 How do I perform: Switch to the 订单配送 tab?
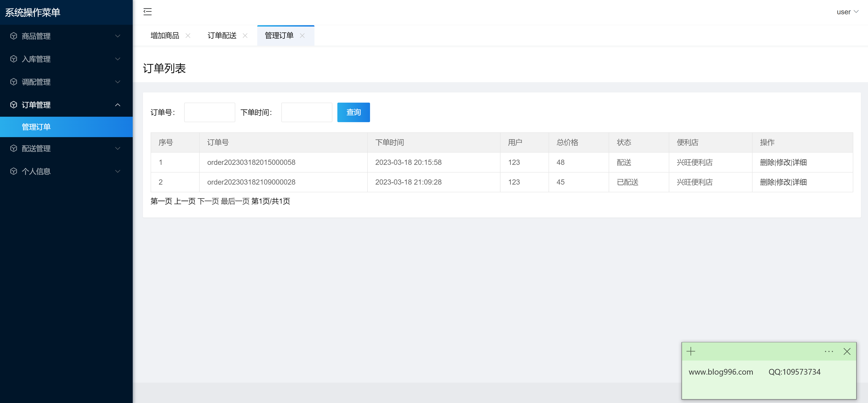tap(222, 35)
